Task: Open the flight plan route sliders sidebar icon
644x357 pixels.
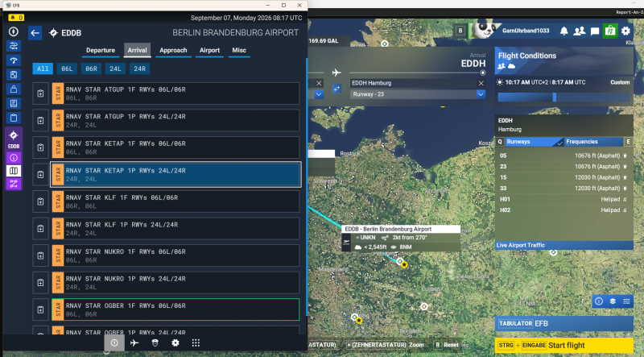Action: point(14,46)
